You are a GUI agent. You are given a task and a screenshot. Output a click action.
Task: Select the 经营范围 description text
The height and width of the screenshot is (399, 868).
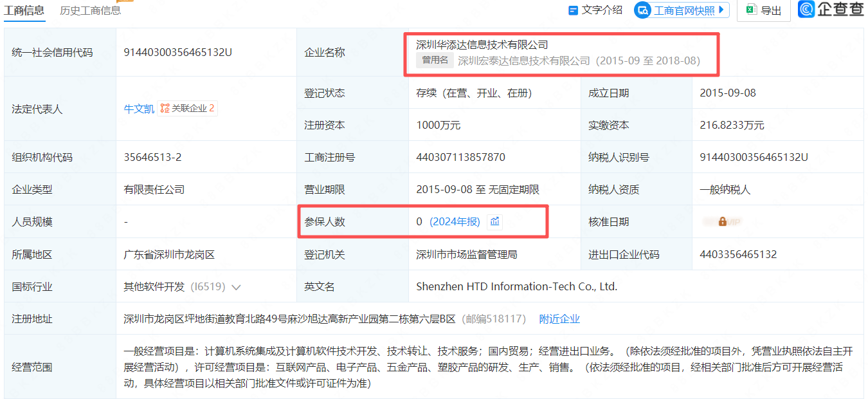(x=489, y=367)
